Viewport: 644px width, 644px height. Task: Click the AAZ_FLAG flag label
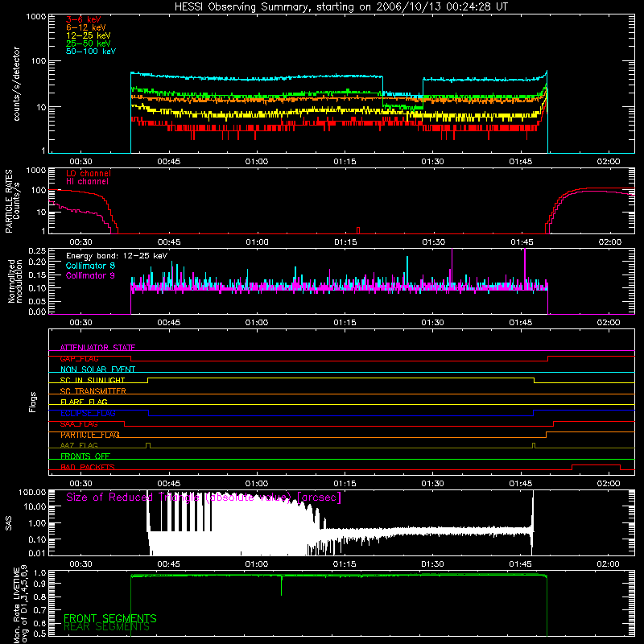(79, 445)
